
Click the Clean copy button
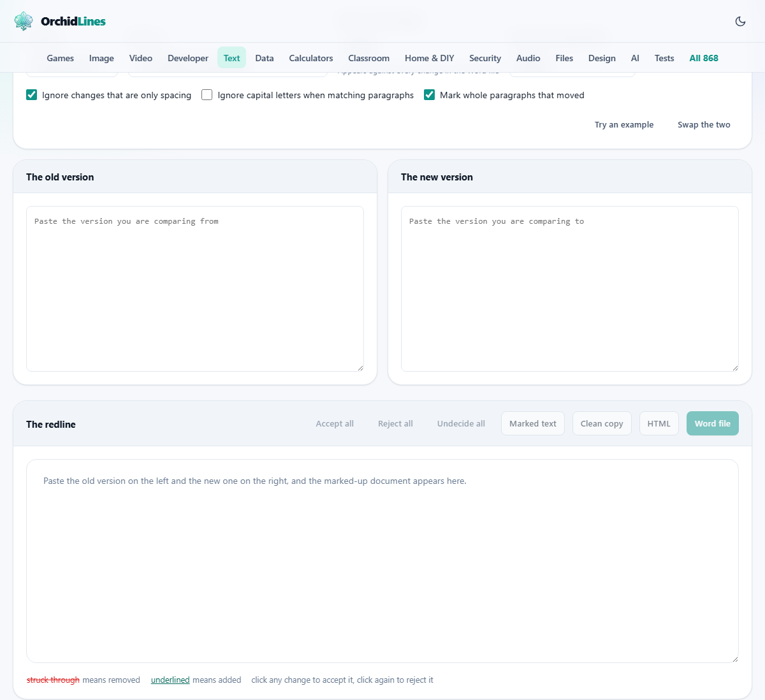coord(602,423)
